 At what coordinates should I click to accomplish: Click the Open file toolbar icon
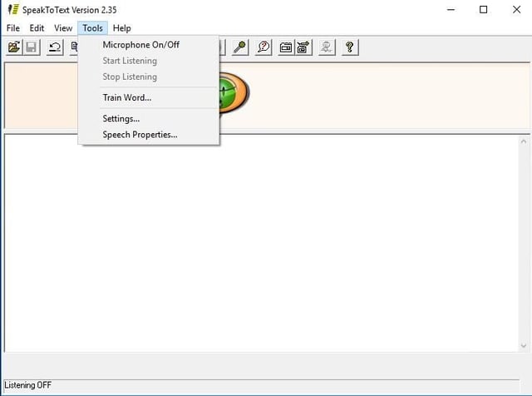14,47
